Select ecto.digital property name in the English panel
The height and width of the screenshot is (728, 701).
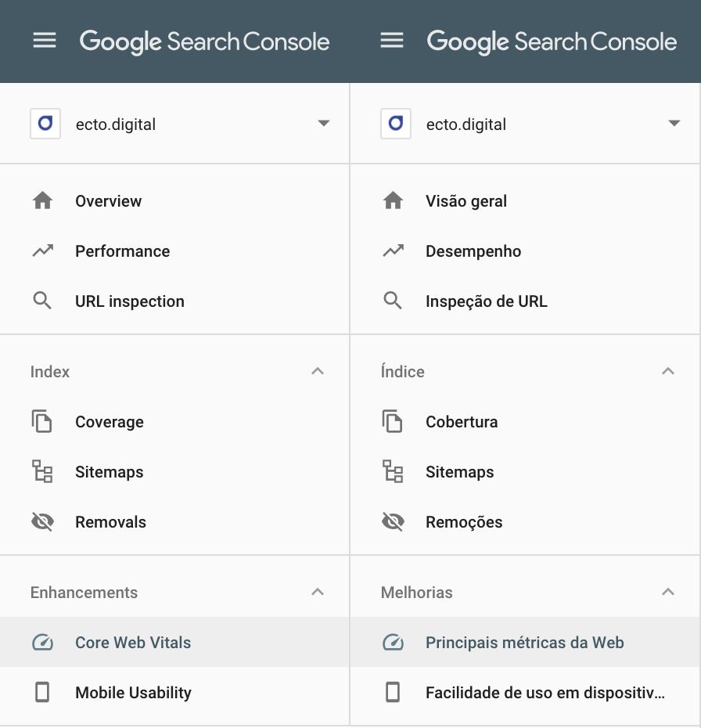click(x=116, y=124)
